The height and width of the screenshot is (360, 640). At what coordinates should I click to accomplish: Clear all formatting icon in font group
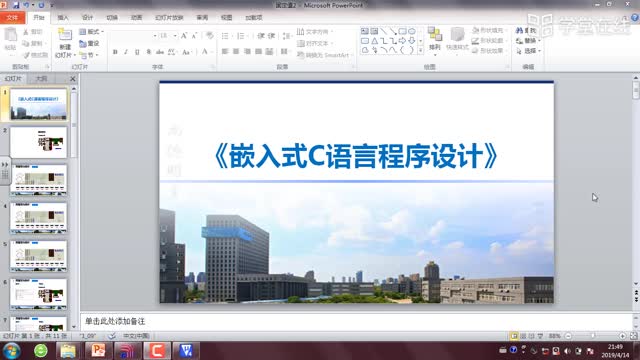tap(209, 36)
